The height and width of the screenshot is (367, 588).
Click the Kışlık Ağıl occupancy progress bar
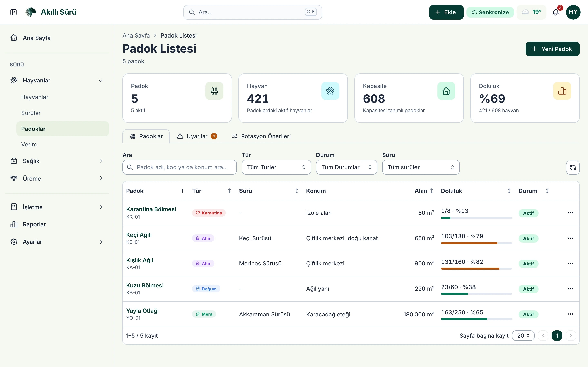point(476,269)
